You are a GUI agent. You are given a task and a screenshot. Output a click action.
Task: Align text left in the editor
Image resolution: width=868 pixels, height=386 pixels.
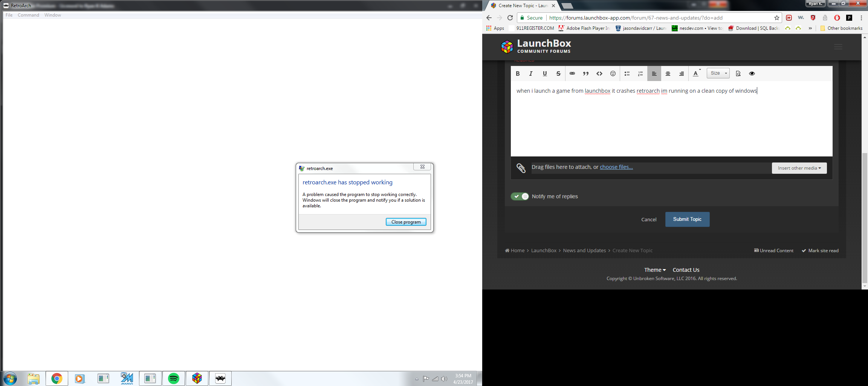[x=654, y=74]
